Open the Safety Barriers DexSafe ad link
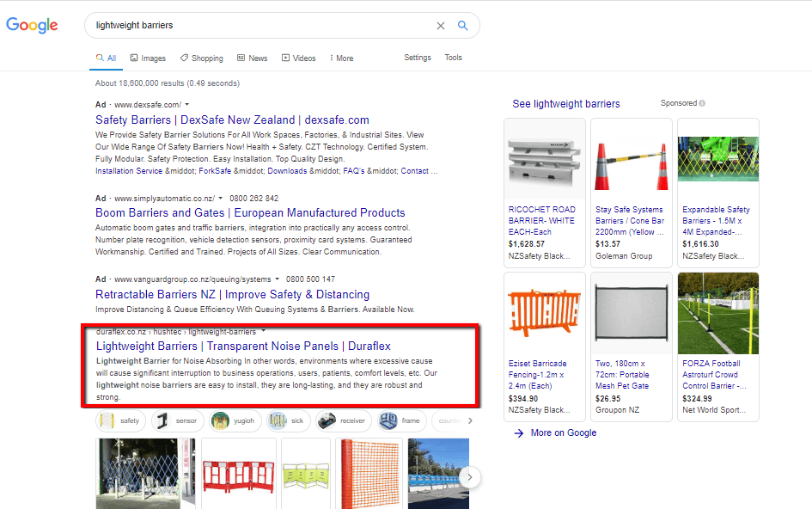This screenshot has height=509, width=812. tap(232, 120)
